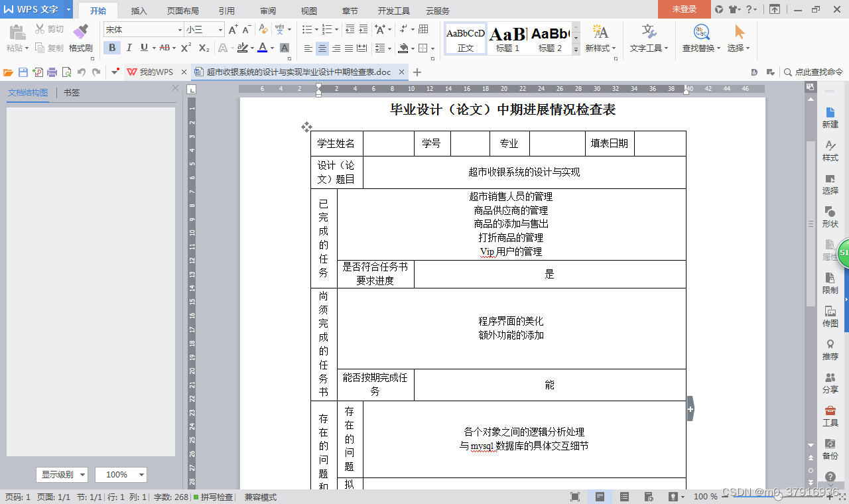The height and width of the screenshot is (504, 849).
Task: Select the 正文 style in the styles gallery
Action: [465, 38]
